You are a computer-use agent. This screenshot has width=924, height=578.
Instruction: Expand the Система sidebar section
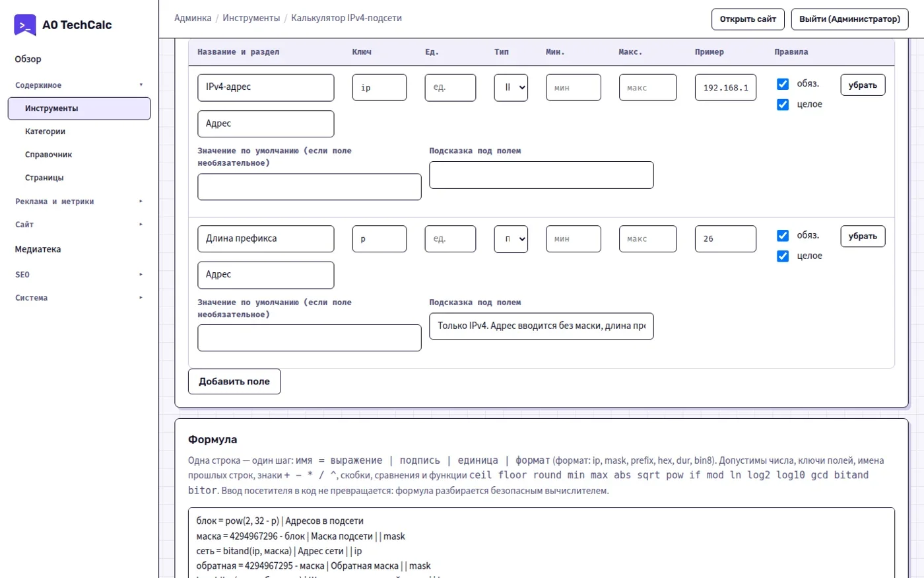(79, 298)
